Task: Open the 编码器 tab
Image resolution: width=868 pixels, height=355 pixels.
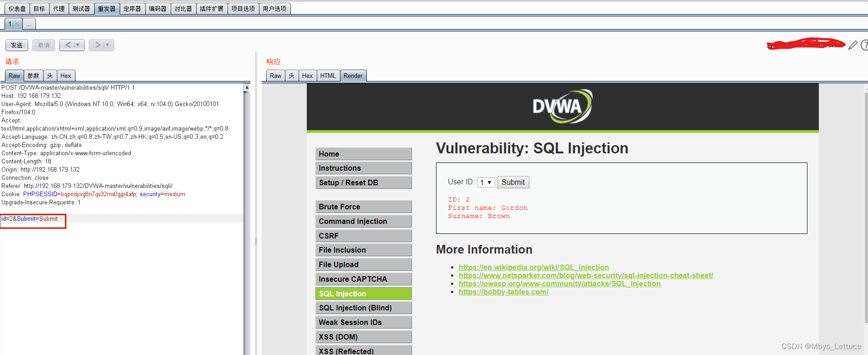Action: 158,9
